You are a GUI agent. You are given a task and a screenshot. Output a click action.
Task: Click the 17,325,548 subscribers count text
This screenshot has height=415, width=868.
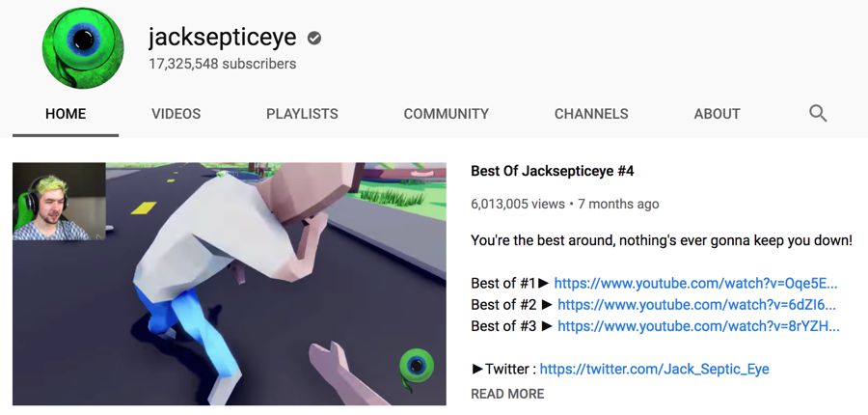(x=222, y=65)
